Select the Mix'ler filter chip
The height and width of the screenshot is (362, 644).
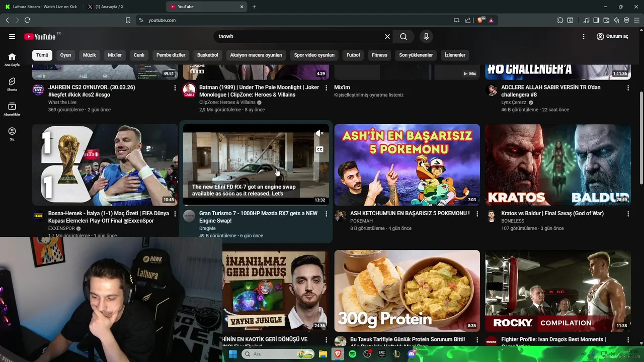[115, 55]
